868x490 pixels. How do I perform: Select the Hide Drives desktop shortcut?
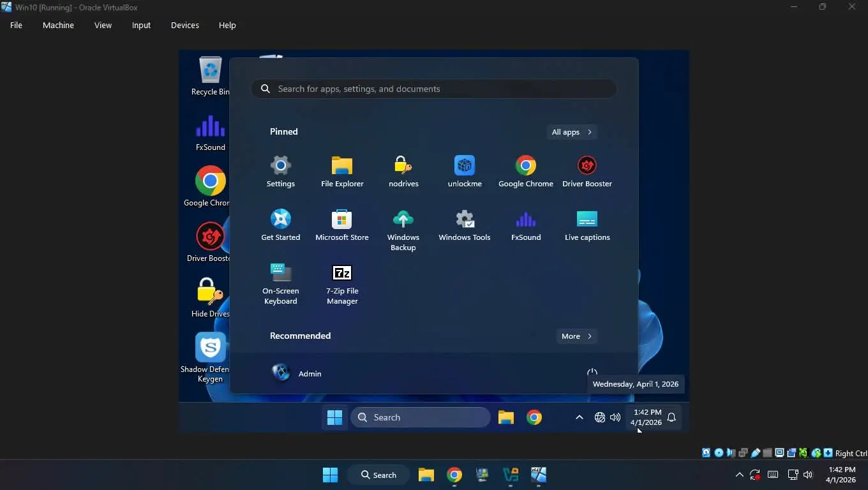210,297
